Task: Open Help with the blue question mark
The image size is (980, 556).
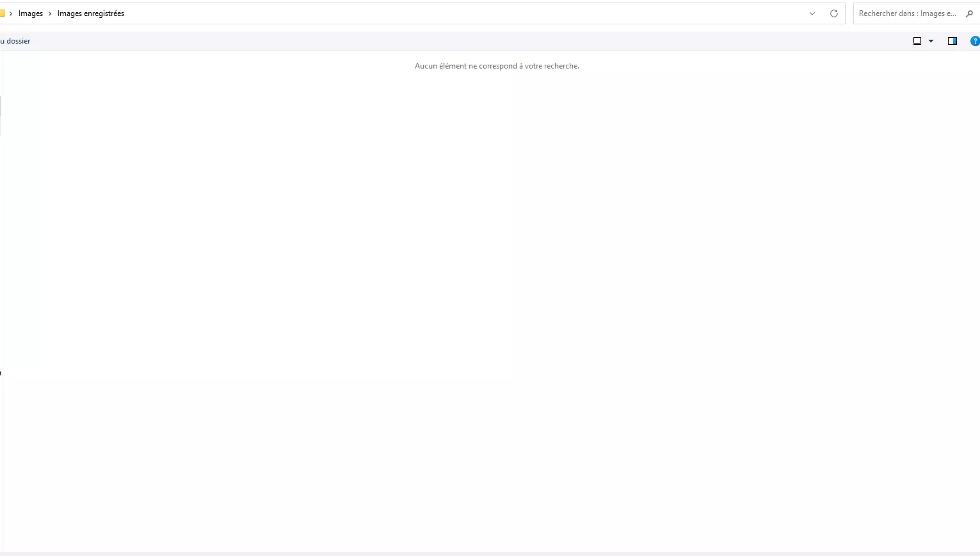Action: pos(975,41)
